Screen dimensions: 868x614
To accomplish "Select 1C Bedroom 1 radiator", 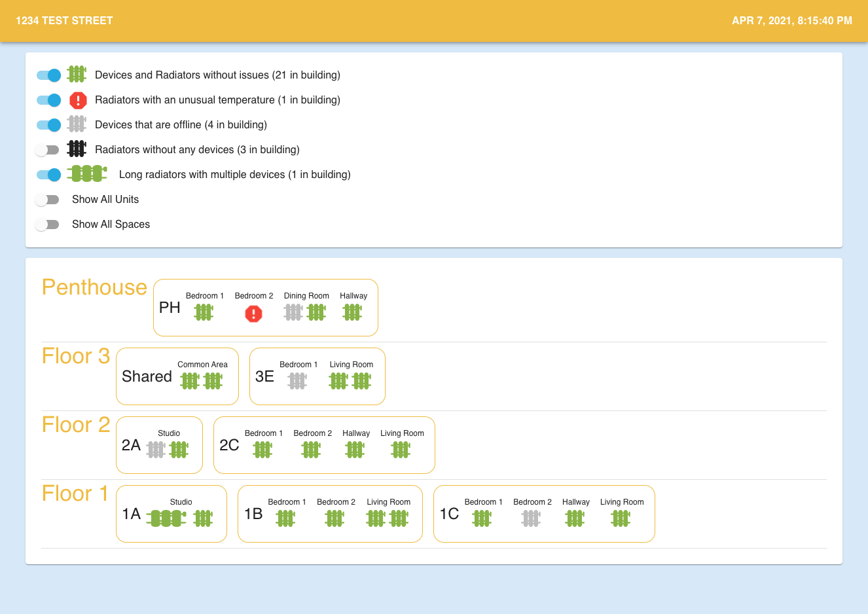I will click(482, 518).
